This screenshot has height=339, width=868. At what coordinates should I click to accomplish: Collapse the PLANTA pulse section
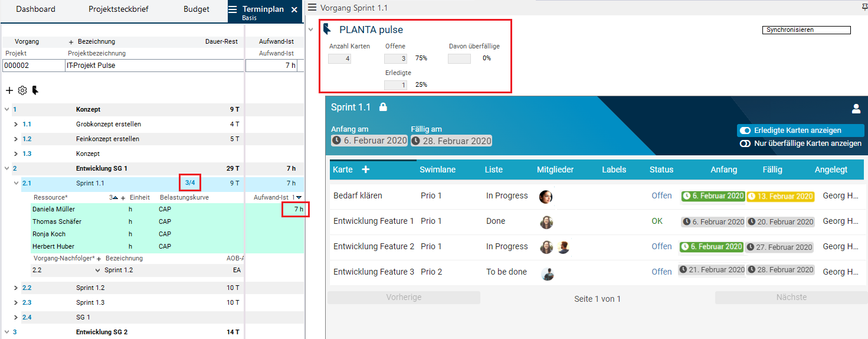(x=311, y=30)
